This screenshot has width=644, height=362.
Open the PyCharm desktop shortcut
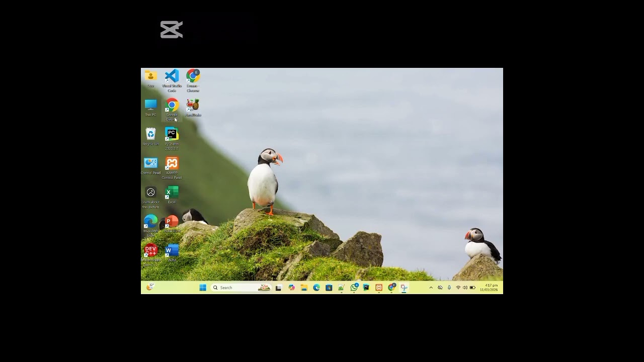point(172,139)
